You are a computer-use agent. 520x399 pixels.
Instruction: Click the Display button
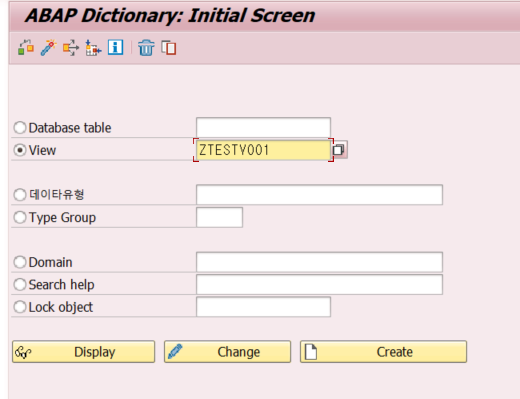[84, 352]
